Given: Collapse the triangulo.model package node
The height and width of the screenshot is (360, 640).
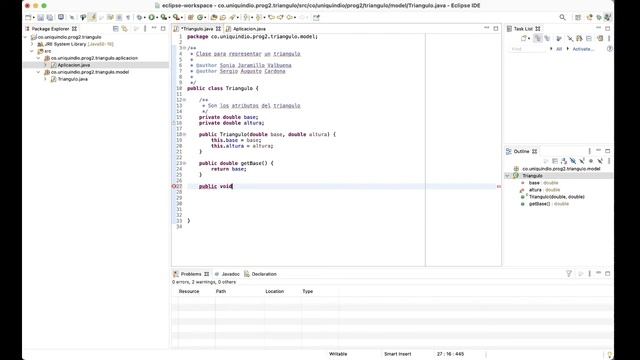Looking at the screenshot, I should [39, 72].
